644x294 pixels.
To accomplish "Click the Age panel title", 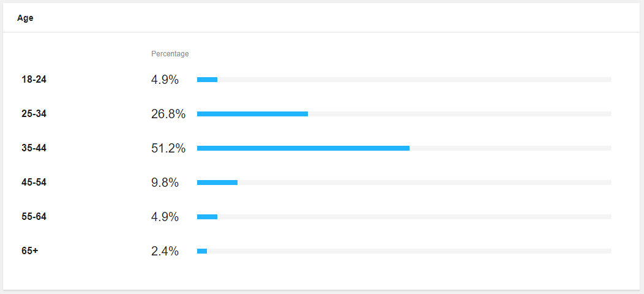I will pos(25,18).
